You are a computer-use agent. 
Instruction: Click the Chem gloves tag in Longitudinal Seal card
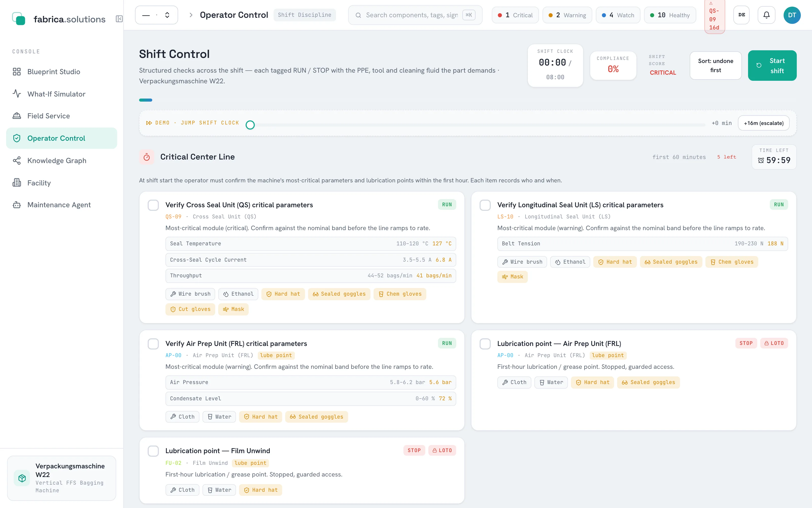[732, 262]
